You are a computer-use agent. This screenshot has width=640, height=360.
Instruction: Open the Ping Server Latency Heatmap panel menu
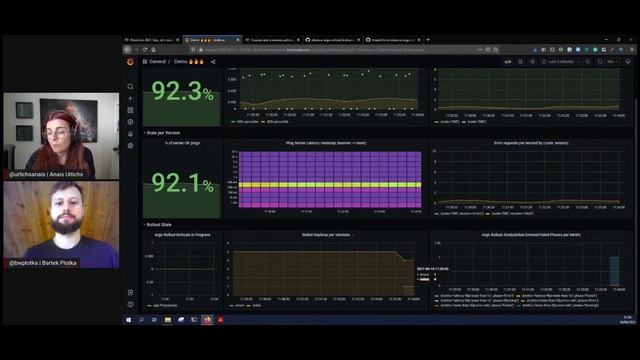click(326, 143)
